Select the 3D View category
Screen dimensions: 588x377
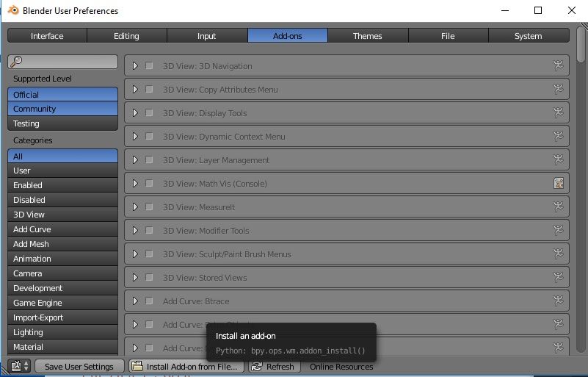pyautogui.click(x=62, y=215)
